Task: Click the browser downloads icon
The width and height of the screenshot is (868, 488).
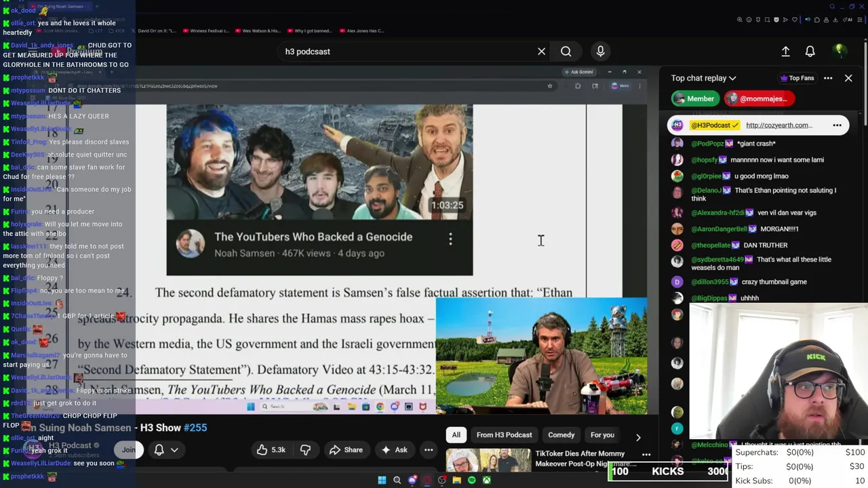Action: pyautogui.click(x=835, y=20)
